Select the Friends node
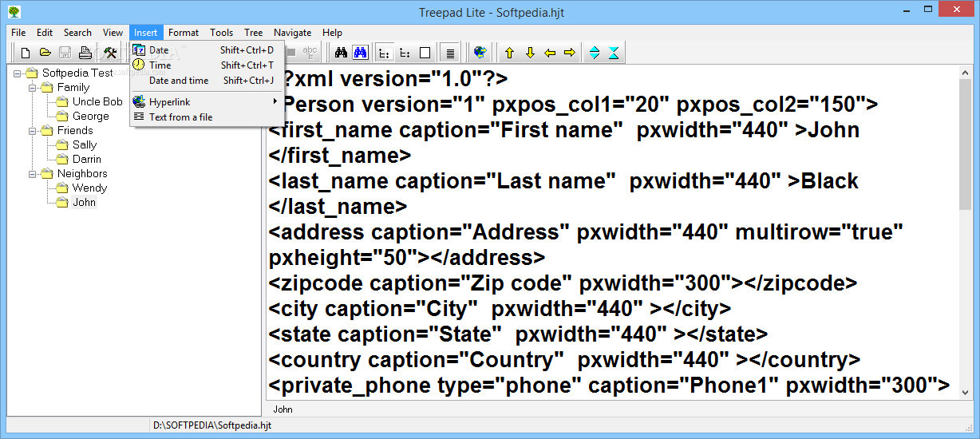Screen dimensions: 980x439 coord(75,130)
